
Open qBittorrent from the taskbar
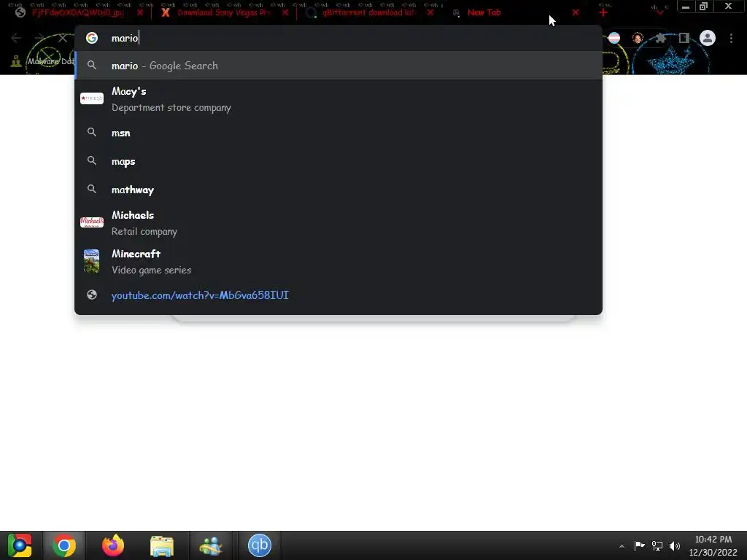[x=260, y=545]
